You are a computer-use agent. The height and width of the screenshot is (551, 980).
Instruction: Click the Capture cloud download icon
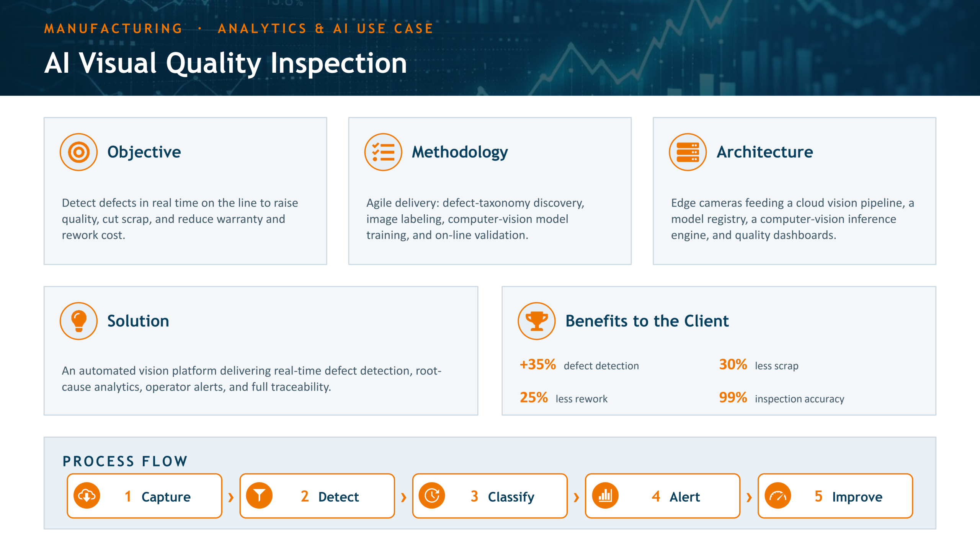(87, 496)
